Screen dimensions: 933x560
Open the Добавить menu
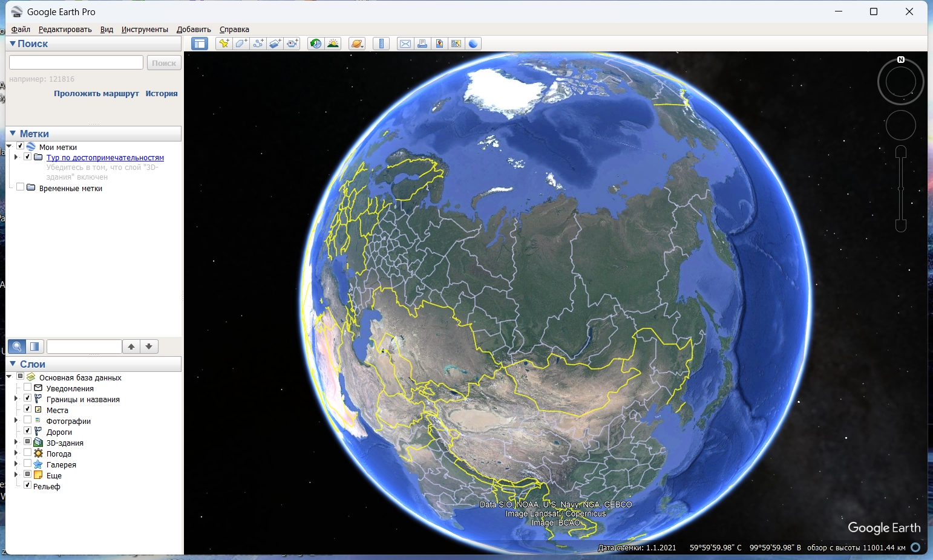(x=194, y=29)
